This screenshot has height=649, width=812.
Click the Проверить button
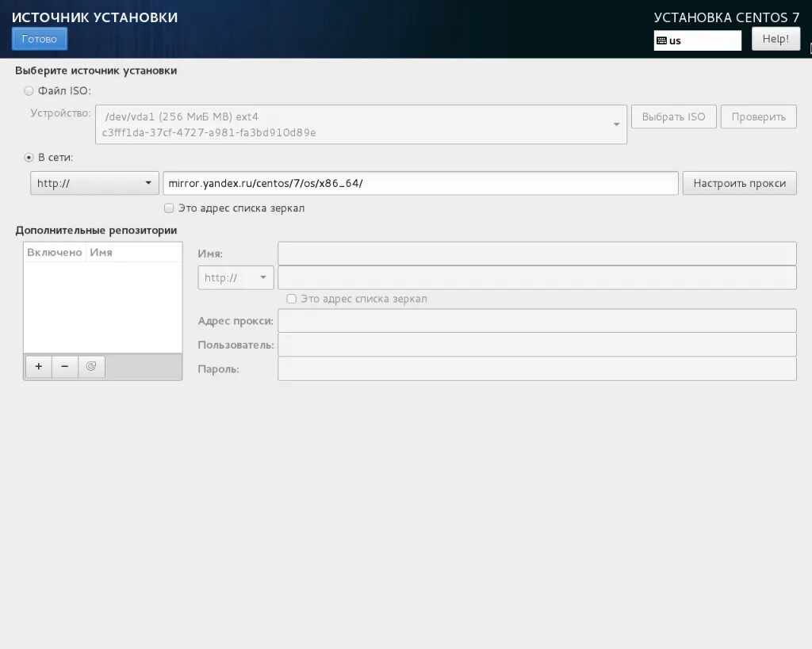(x=758, y=116)
